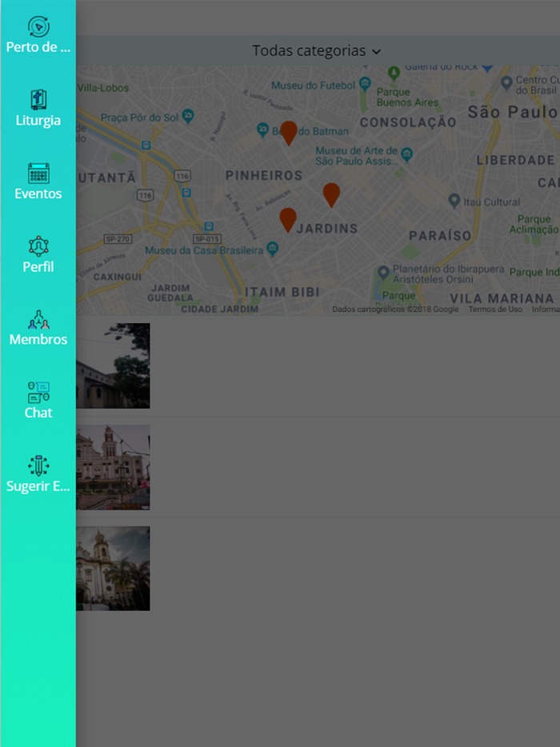The height and width of the screenshot is (747, 560).
Task: Select the Liturgia menu label
Action: point(38,120)
